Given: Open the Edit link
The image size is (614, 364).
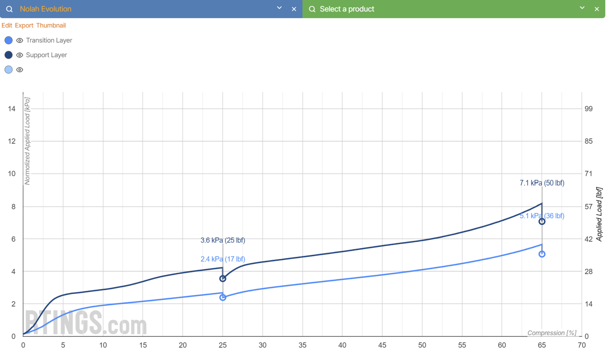Looking at the screenshot, I should click(7, 26).
